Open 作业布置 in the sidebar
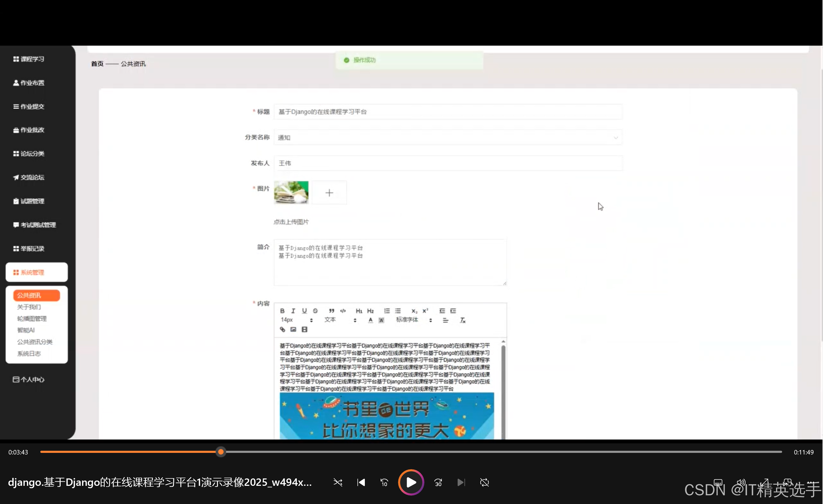The width and height of the screenshot is (823, 504). pyautogui.click(x=29, y=83)
